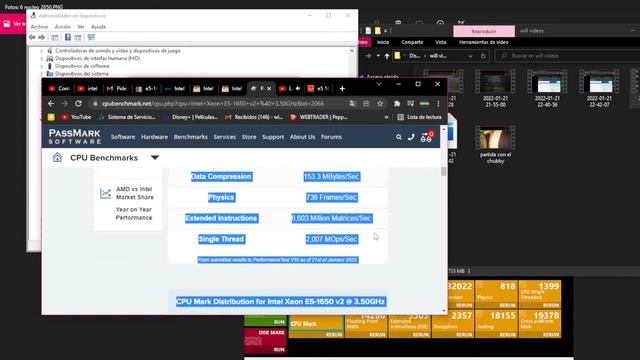Click Chrome's forward navigation arrow
This screenshot has width=640, height=360.
(64, 104)
